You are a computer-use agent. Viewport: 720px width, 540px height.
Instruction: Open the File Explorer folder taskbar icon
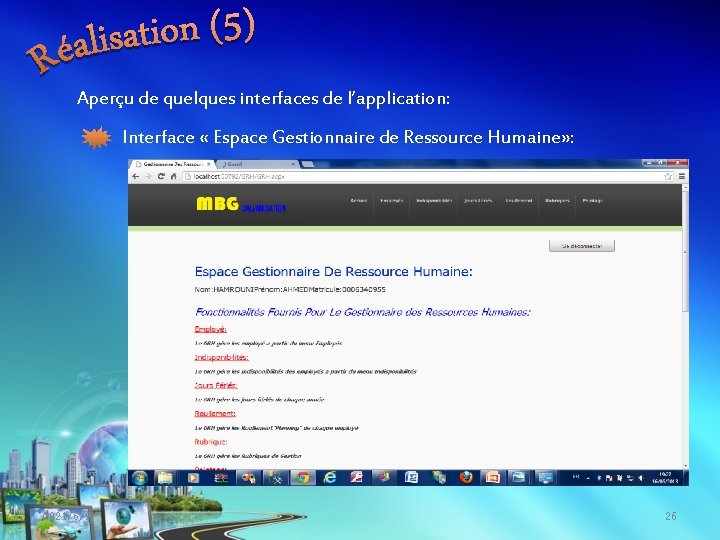165,478
